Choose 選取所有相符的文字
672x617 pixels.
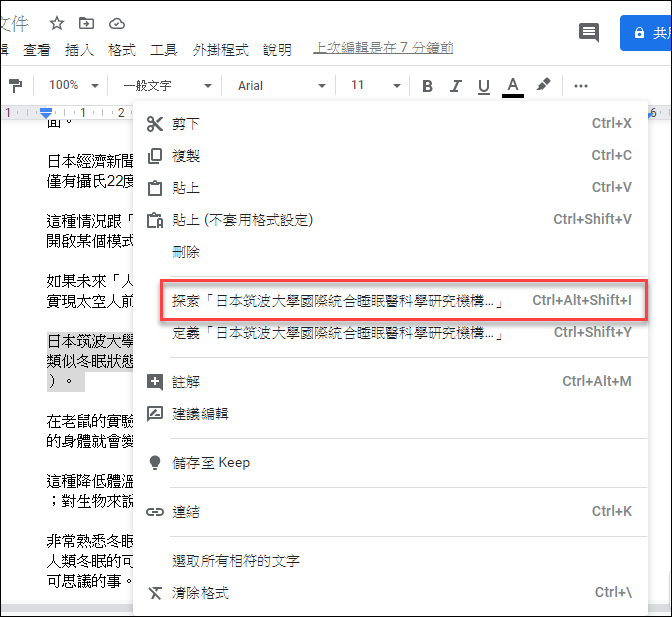click(390, 560)
